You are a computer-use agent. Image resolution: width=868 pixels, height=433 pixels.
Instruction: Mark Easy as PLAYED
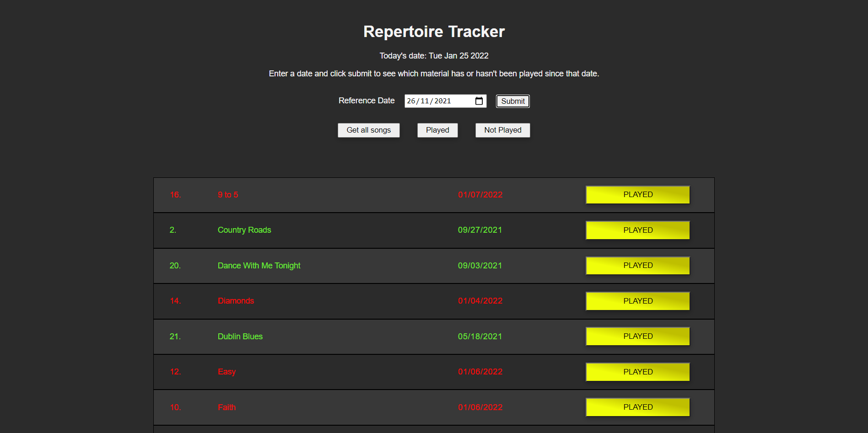[638, 372]
